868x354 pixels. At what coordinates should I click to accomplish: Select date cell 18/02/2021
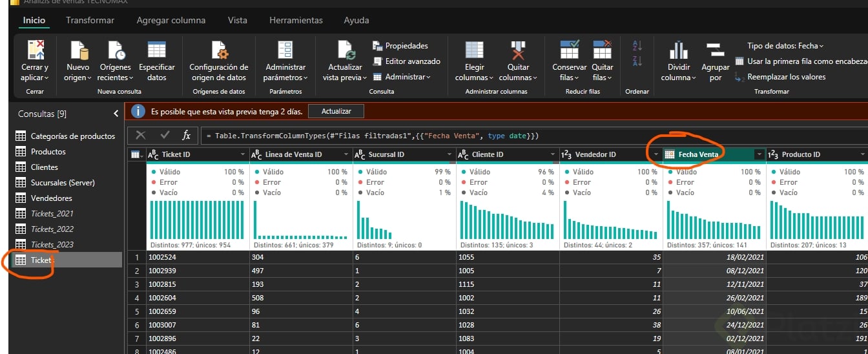(x=714, y=257)
